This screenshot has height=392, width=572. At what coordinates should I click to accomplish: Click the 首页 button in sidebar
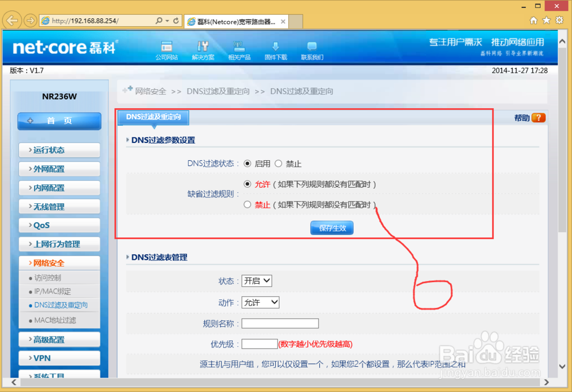(59, 121)
